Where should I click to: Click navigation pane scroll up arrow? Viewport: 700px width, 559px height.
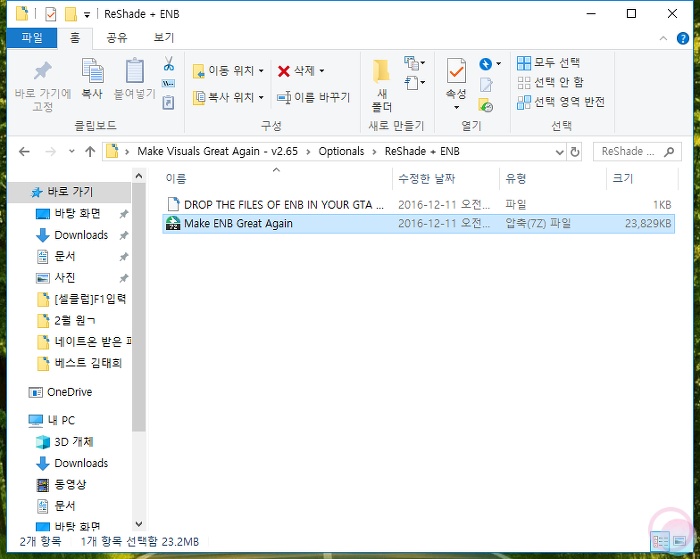point(139,176)
